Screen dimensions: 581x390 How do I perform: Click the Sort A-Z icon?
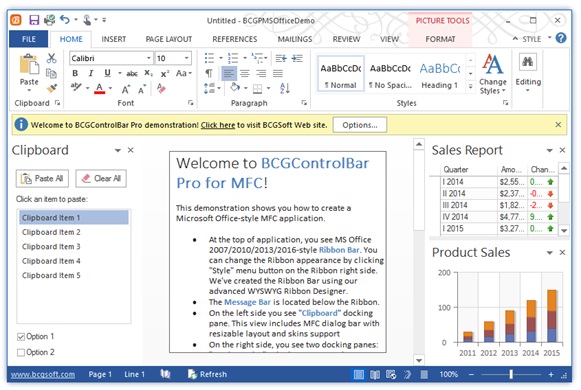(285, 88)
